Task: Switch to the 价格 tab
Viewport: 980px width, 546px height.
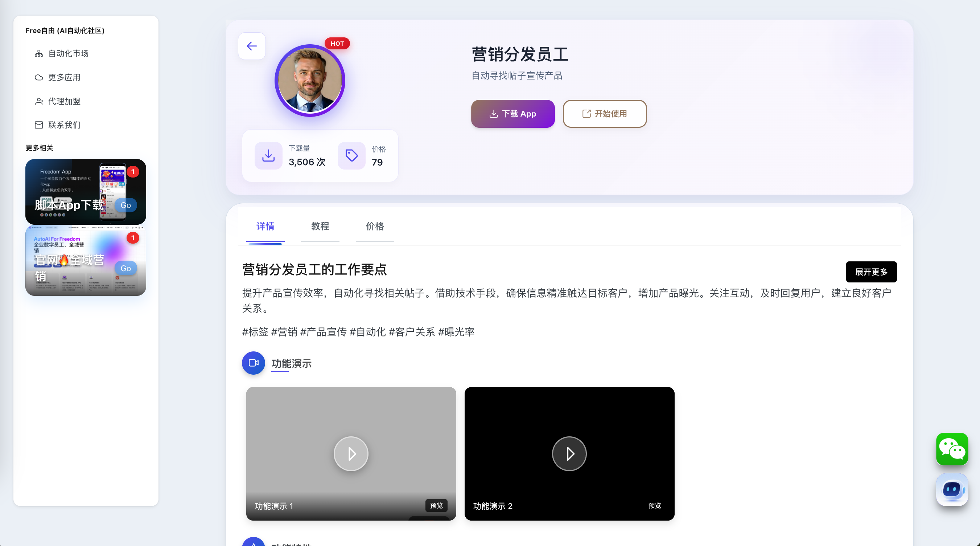Action: (x=375, y=226)
